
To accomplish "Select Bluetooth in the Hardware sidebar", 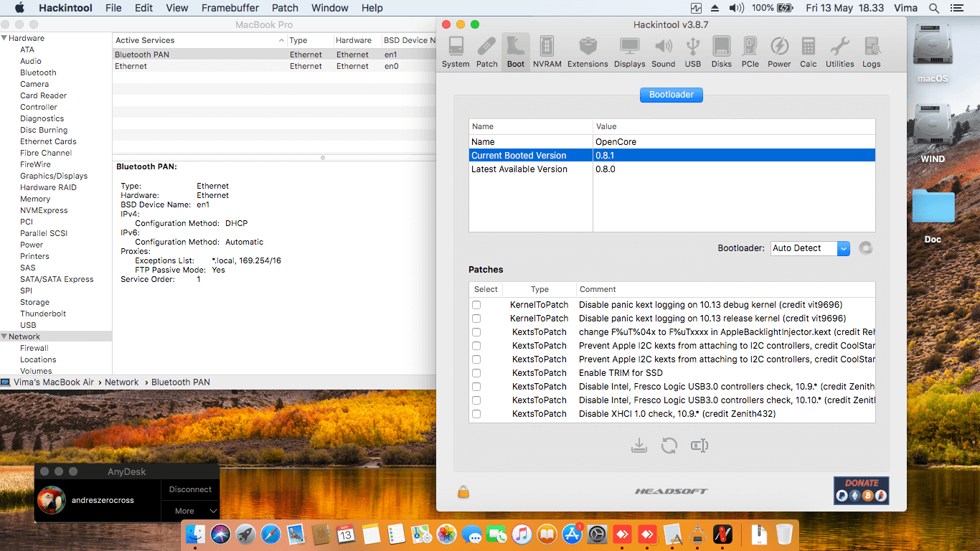I will [x=38, y=72].
